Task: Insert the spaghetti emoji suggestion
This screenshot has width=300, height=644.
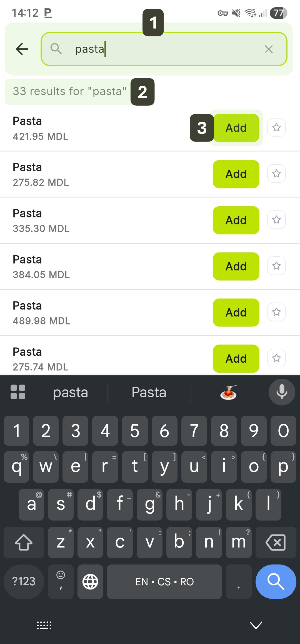Action: pos(228,392)
